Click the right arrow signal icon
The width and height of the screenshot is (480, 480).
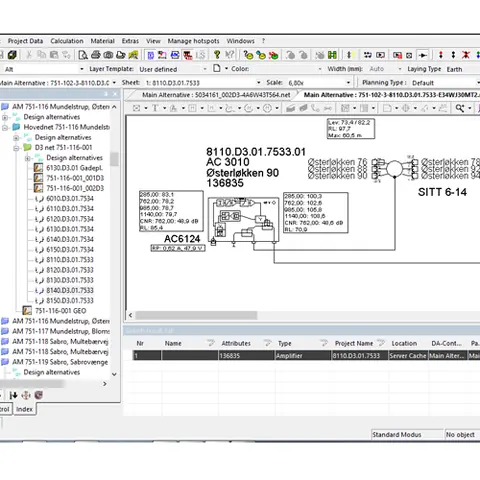click(423, 55)
